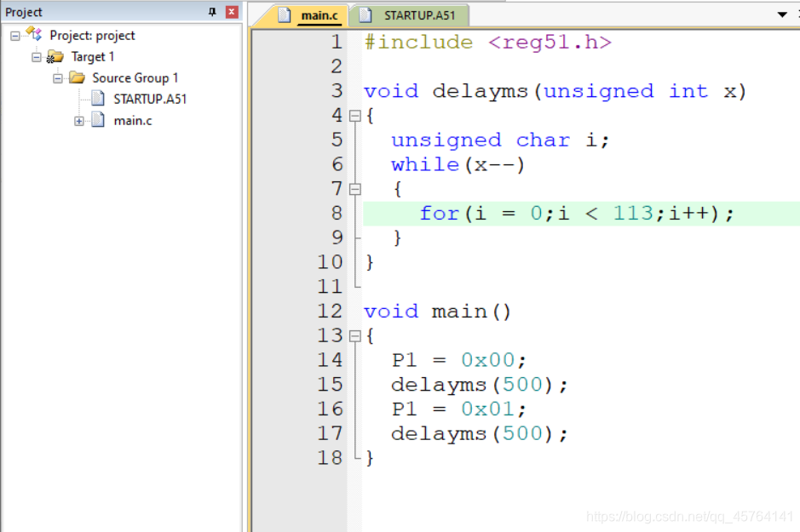Screen dimensions: 800x532
Task: Click the value "113" in the for loop
Action: [633, 214]
